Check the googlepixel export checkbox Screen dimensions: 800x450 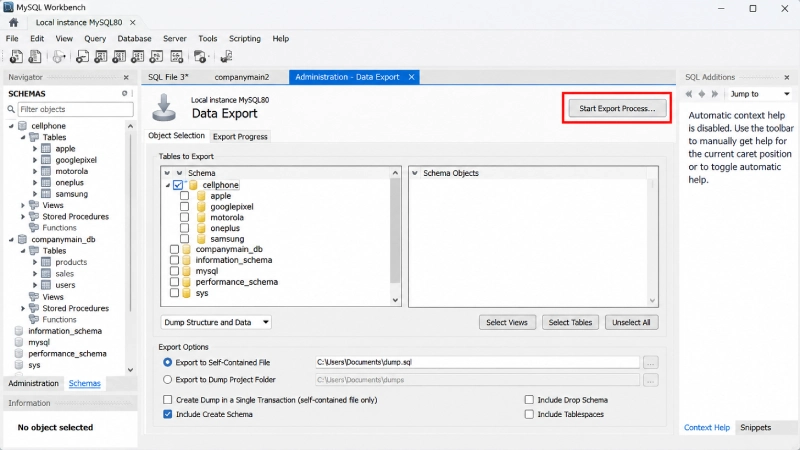click(x=184, y=206)
